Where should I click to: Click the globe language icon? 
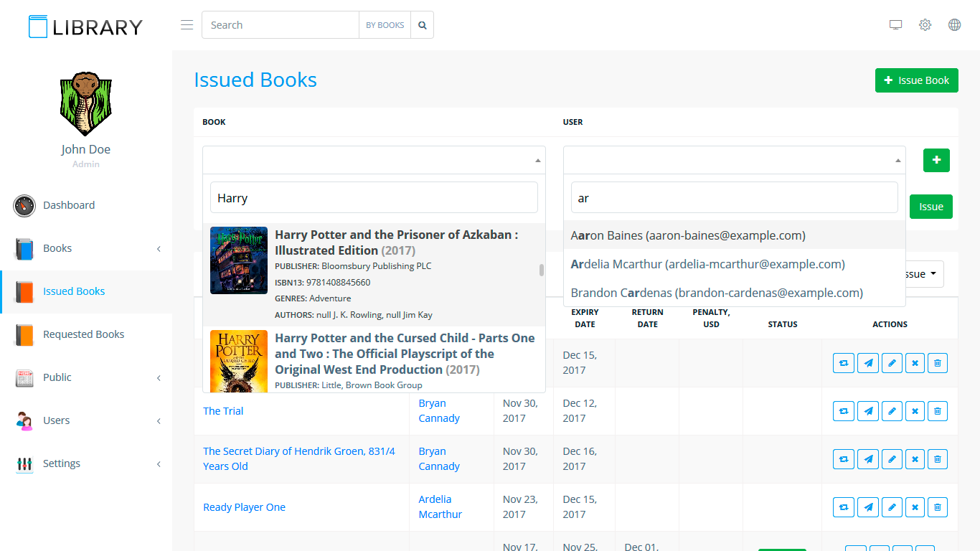[x=954, y=25]
